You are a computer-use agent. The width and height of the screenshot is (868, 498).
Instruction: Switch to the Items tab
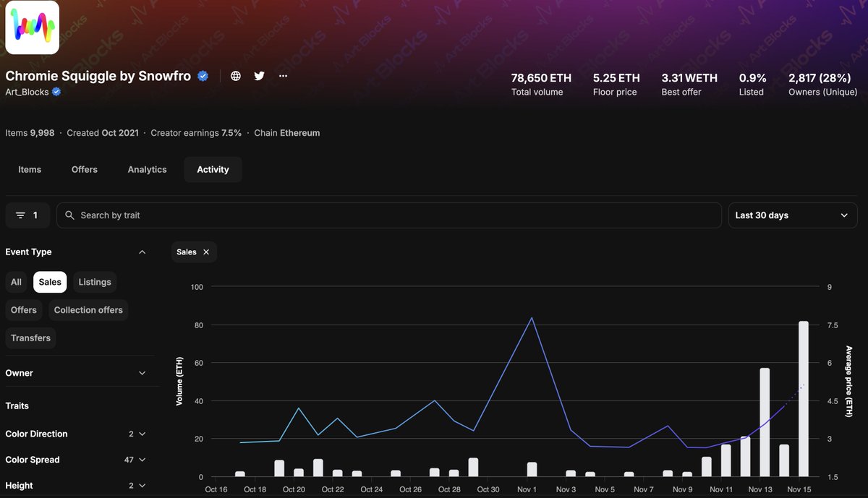(x=30, y=169)
